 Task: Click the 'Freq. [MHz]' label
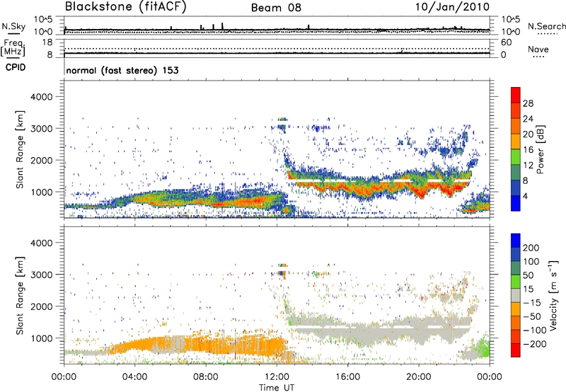(13, 48)
